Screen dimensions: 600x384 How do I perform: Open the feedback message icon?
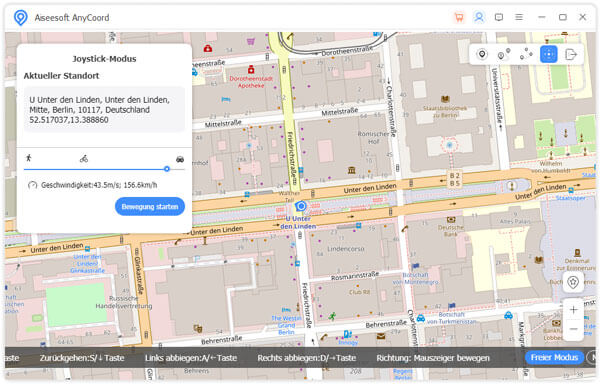click(x=499, y=17)
